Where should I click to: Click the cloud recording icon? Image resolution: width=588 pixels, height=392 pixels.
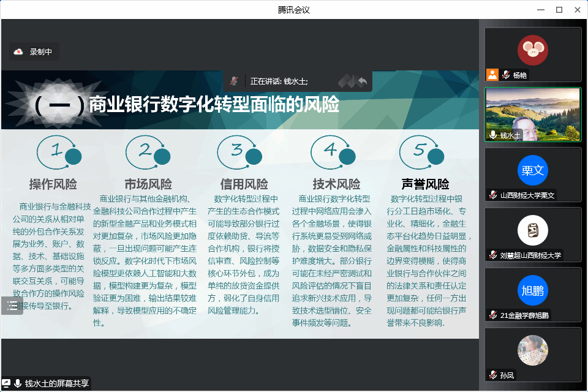coord(18,52)
